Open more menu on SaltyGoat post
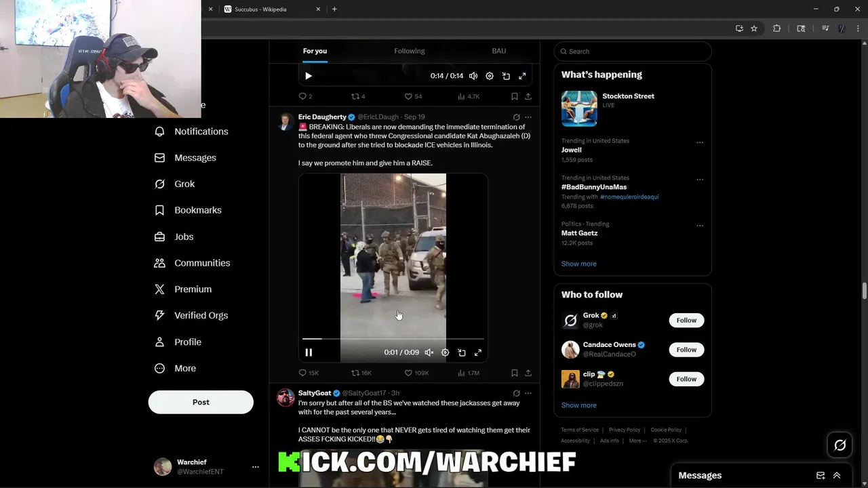 [x=528, y=393]
